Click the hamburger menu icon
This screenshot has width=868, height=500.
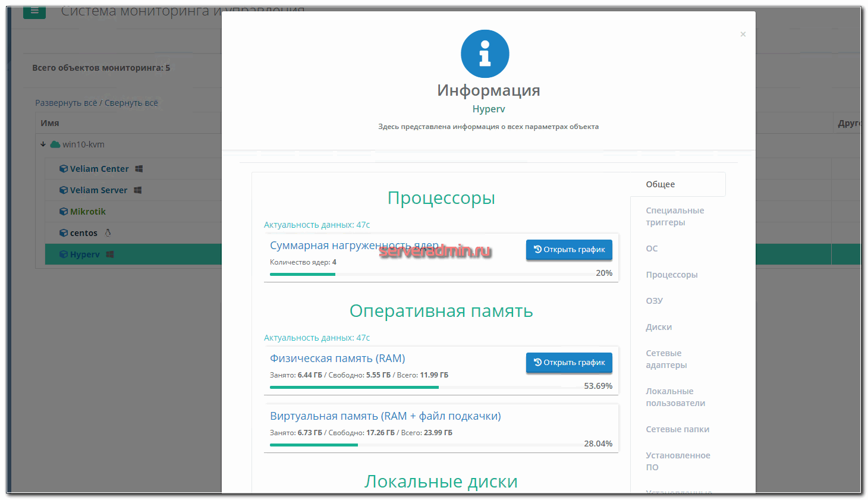(x=34, y=11)
